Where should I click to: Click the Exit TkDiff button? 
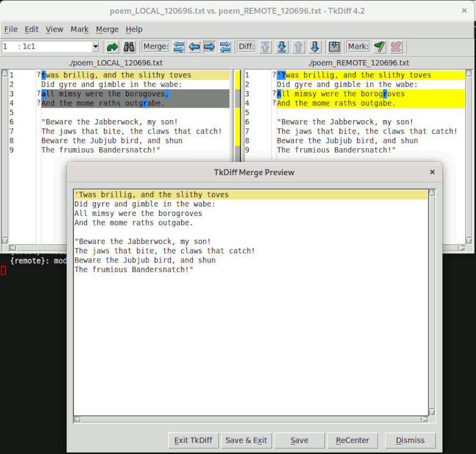[193, 440]
